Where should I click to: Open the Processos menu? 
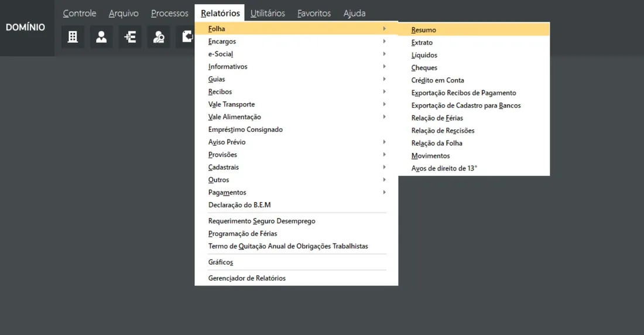point(170,13)
